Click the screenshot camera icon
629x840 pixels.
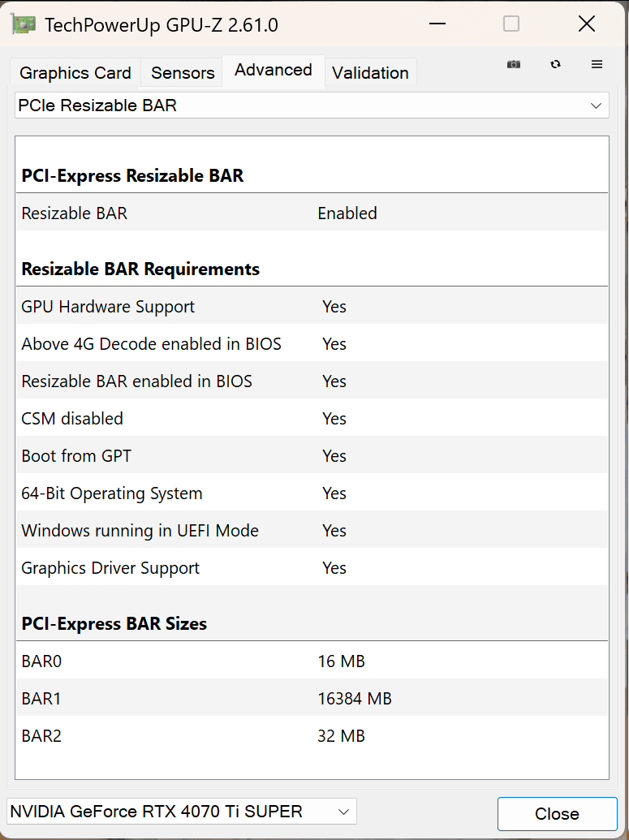tap(513, 64)
